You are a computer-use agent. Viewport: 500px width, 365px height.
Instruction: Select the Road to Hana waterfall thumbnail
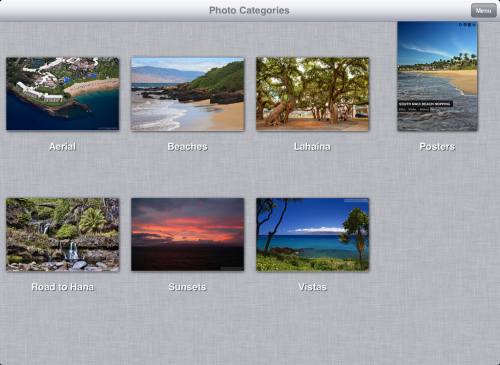pos(63,234)
